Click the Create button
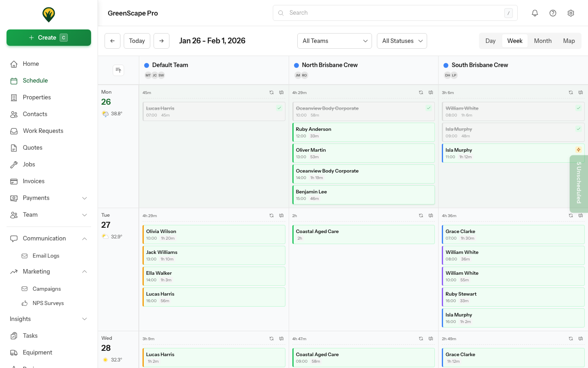This screenshot has width=588, height=368. [x=49, y=37]
